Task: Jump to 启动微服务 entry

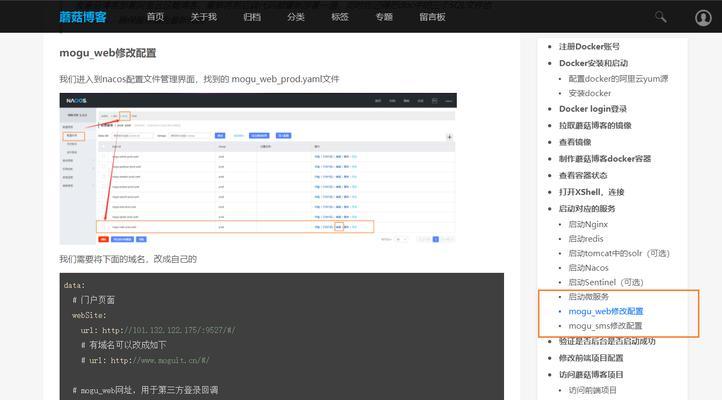Action: pos(588,296)
